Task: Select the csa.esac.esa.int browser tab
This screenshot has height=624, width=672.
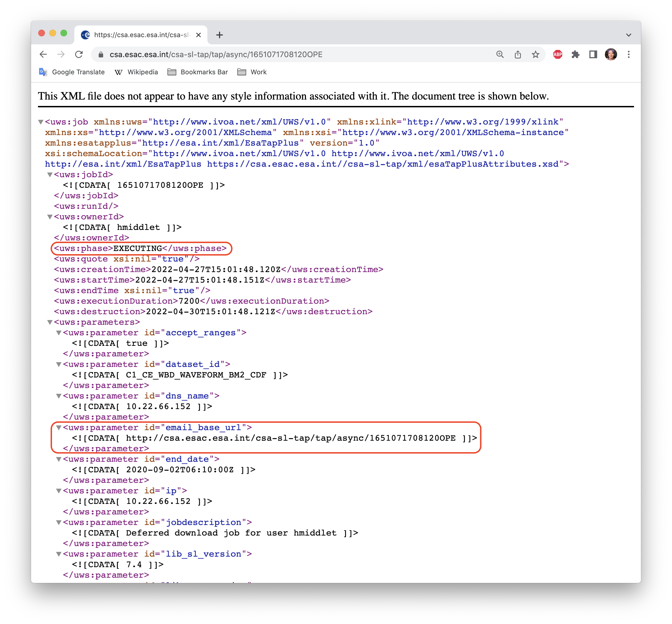Action: [141, 35]
